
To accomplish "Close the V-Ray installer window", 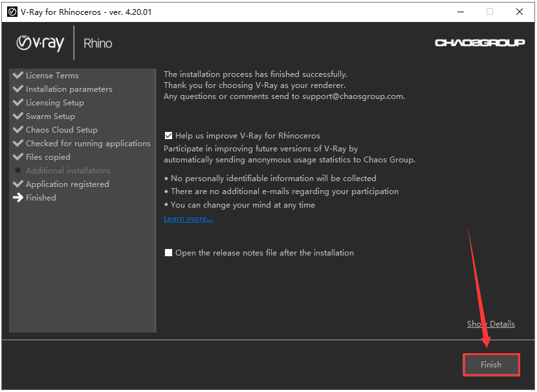I will click(x=519, y=12).
